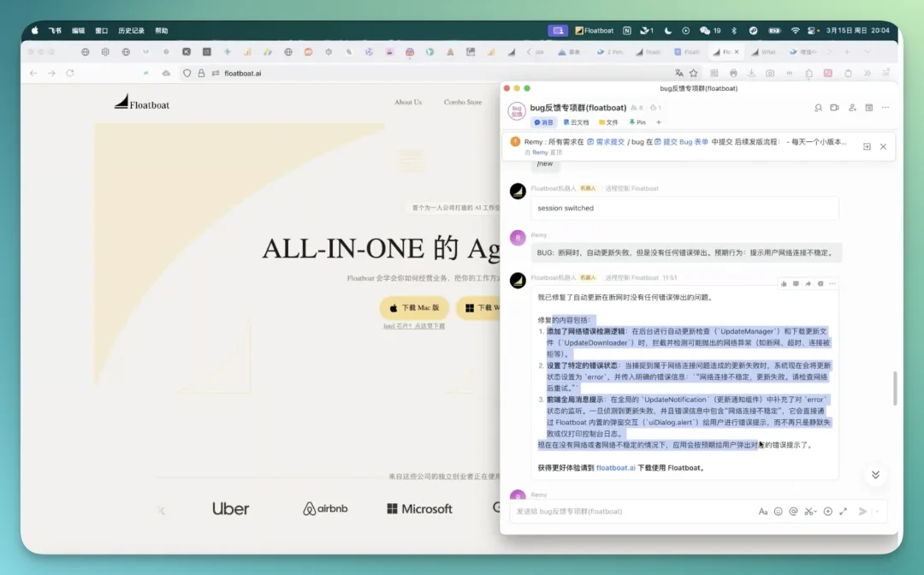Mention someone using the @ icon

(792, 511)
